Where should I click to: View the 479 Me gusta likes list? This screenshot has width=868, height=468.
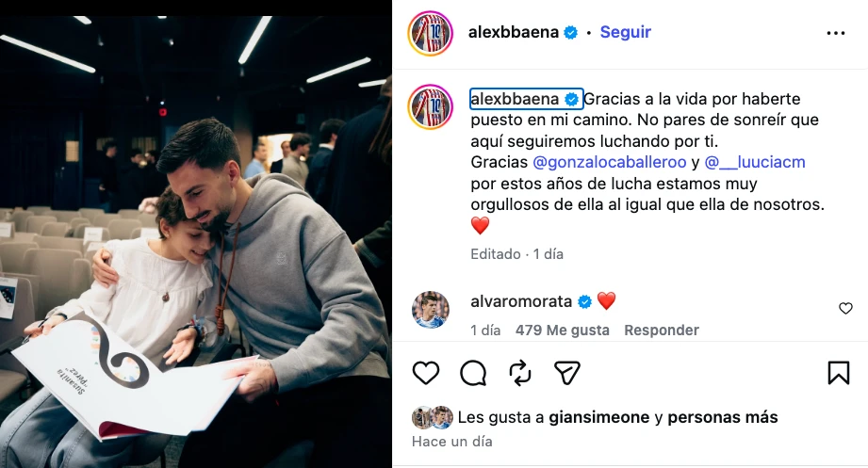click(x=562, y=331)
